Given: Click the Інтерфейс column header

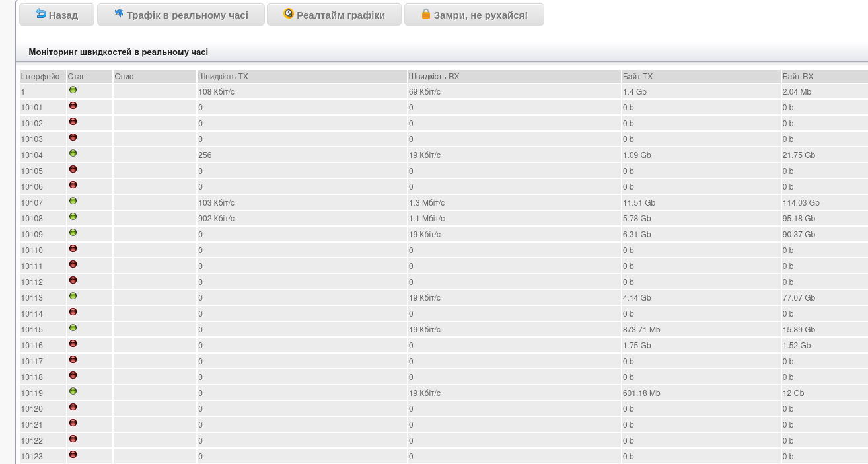Looking at the screenshot, I should tap(40, 77).
